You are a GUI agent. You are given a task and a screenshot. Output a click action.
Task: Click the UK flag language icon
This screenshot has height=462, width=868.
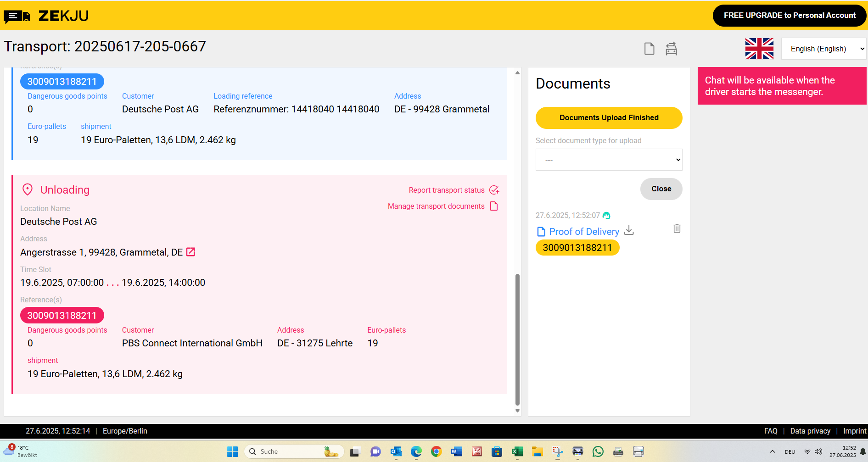(759, 49)
